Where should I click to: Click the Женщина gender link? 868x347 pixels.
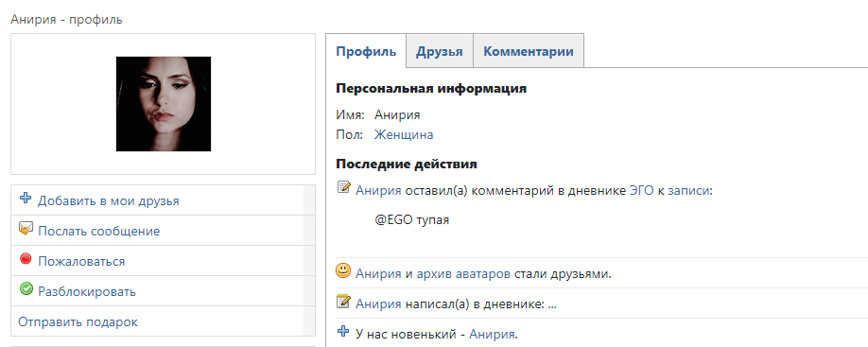[404, 134]
